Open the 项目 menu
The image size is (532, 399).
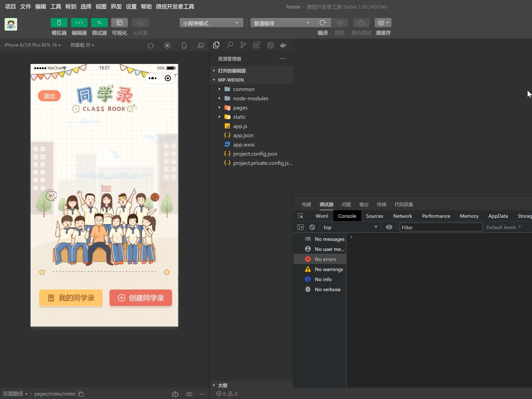[10, 7]
